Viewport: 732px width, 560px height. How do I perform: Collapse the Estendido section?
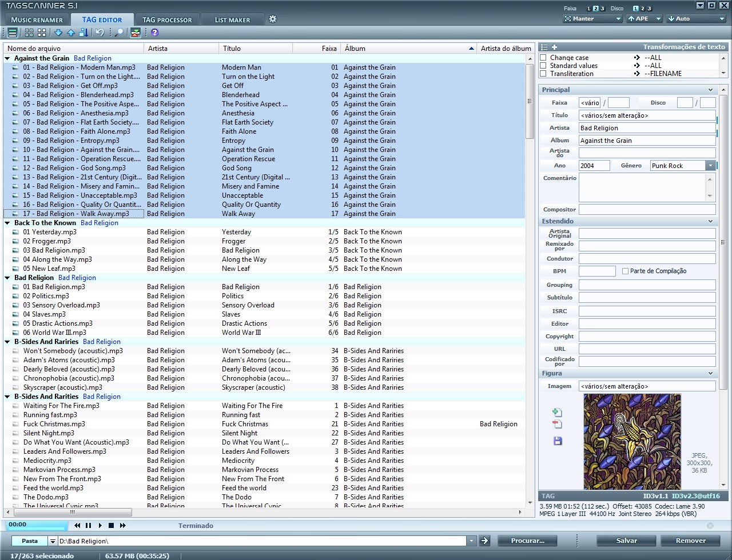pos(710,221)
